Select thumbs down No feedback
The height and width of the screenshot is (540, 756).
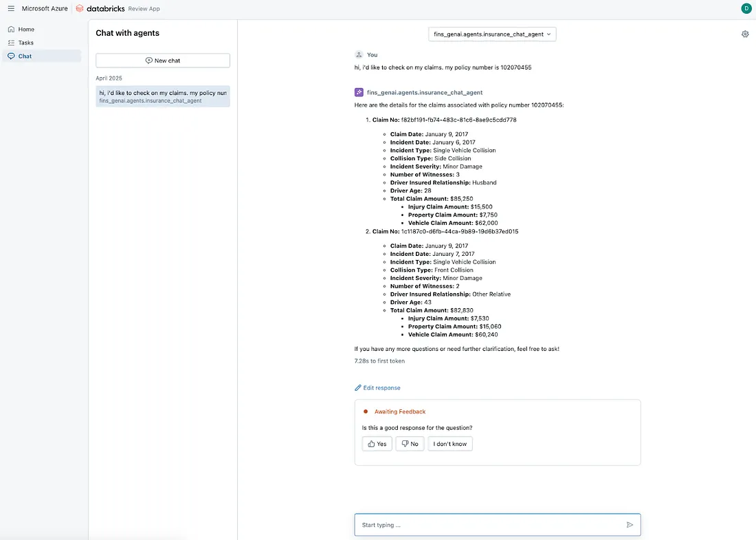[x=410, y=444]
